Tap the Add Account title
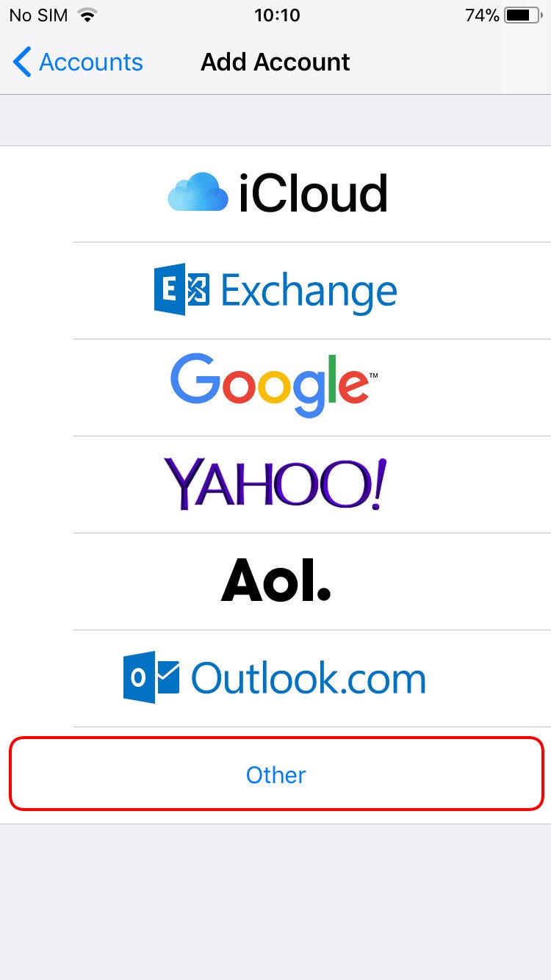Image resolution: width=551 pixels, height=980 pixels. point(275,62)
